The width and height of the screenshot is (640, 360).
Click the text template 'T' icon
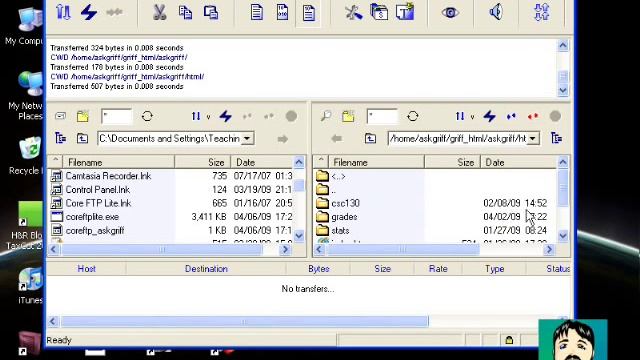click(x=405, y=12)
